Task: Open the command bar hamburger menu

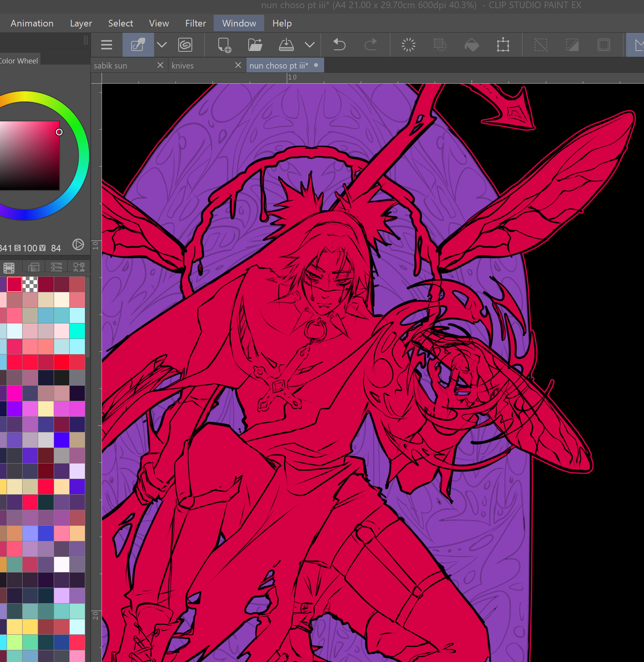Action: pyautogui.click(x=106, y=45)
